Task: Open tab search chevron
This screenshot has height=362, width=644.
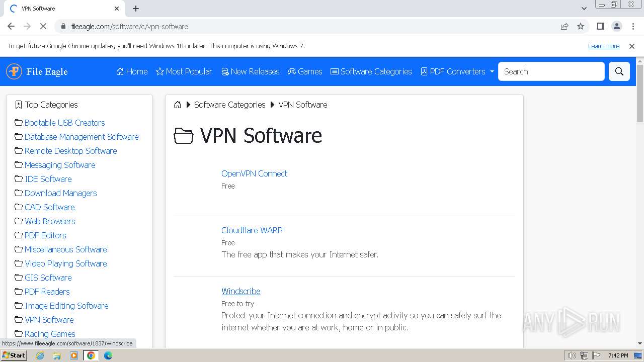Action: [584, 9]
